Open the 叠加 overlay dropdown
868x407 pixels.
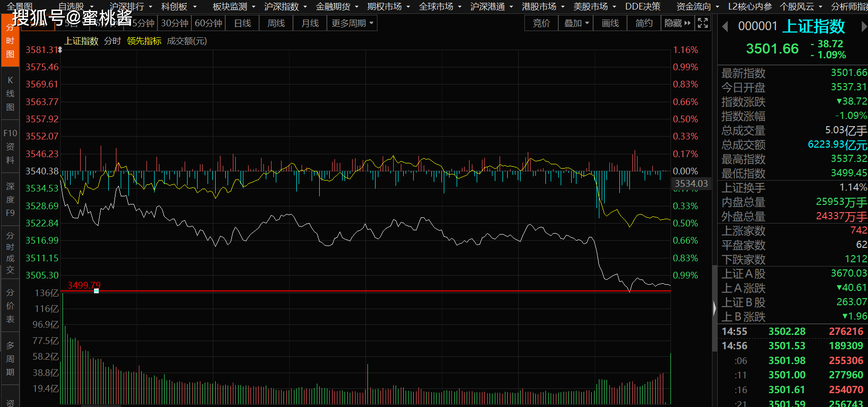pos(576,23)
